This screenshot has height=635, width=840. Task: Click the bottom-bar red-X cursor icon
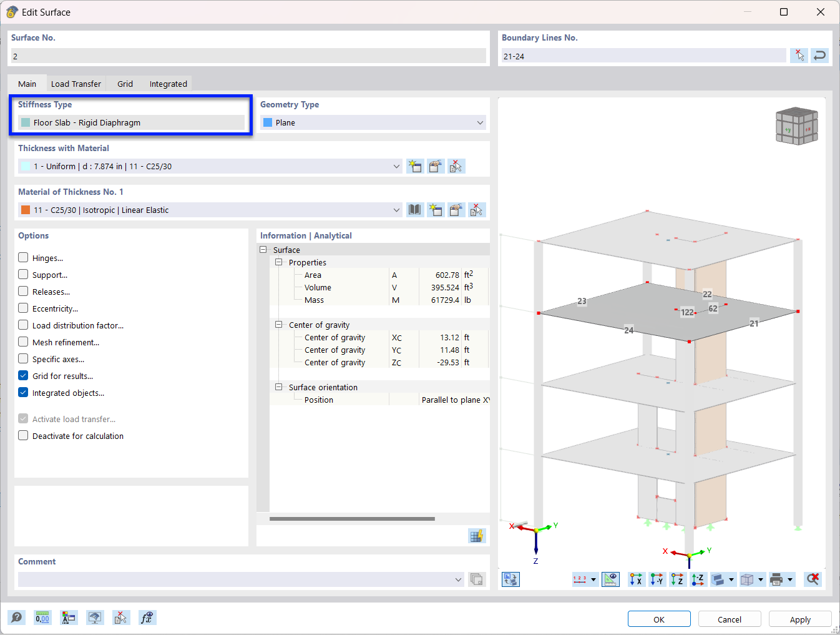[121, 618]
